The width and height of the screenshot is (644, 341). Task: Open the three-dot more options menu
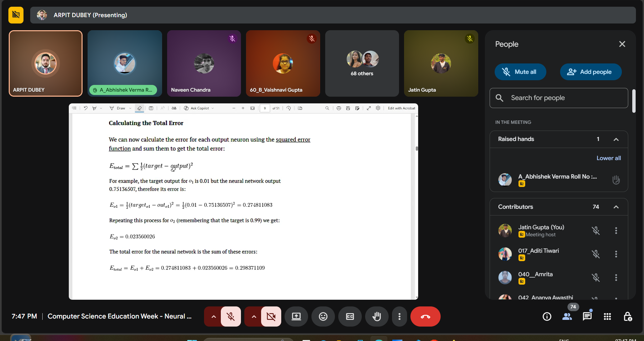[x=399, y=316]
